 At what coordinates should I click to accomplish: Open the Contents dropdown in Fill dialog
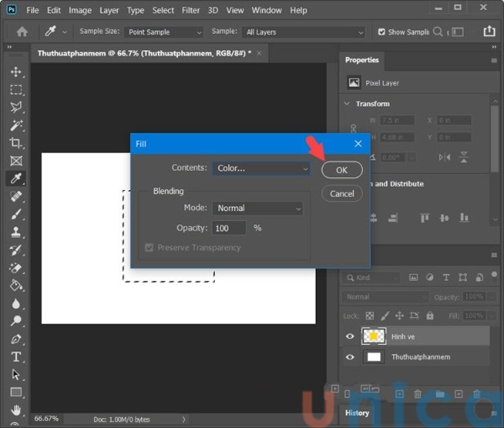click(261, 168)
